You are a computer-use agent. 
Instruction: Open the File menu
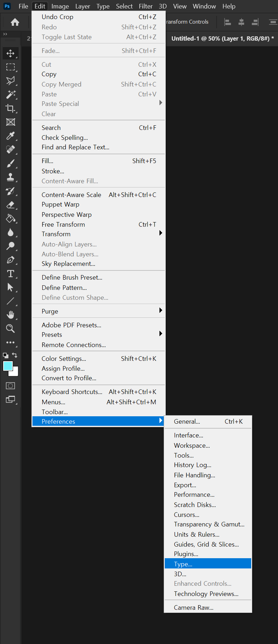coord(23,6)
